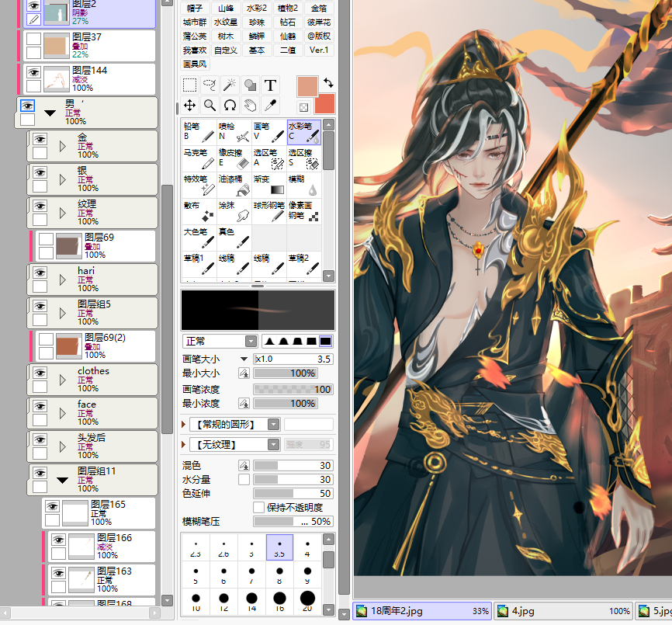The height and width of the screenshot is (625, 672).
Task: Hide the clothes layer group
Action: coord(40,373)
